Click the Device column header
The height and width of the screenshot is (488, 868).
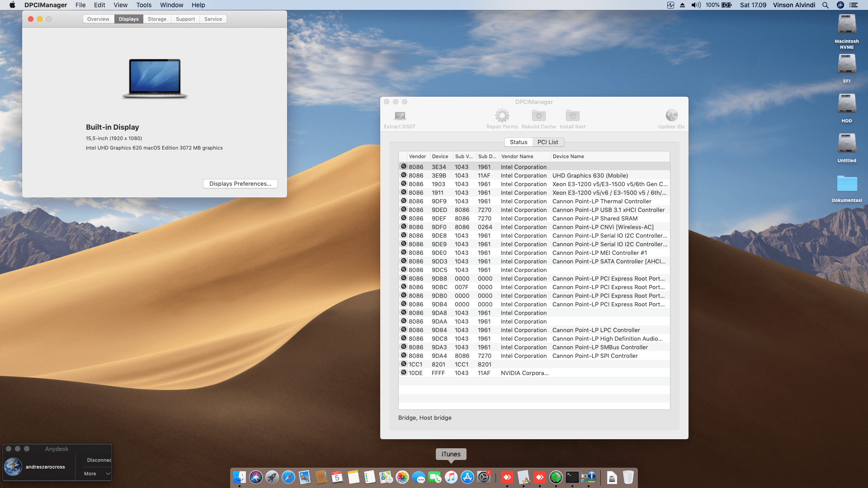click(x=441, y=156)
